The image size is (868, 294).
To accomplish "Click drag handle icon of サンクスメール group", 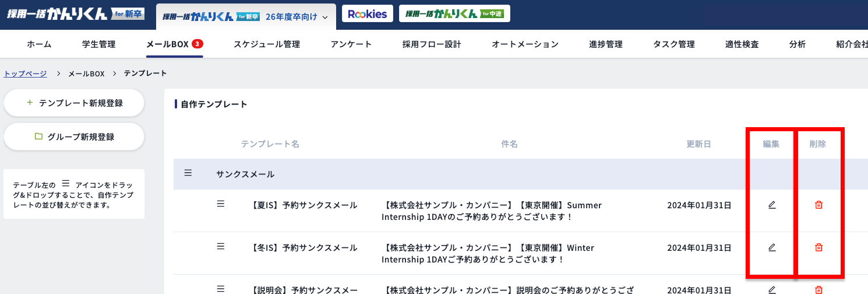I will (x=188, y=173).
